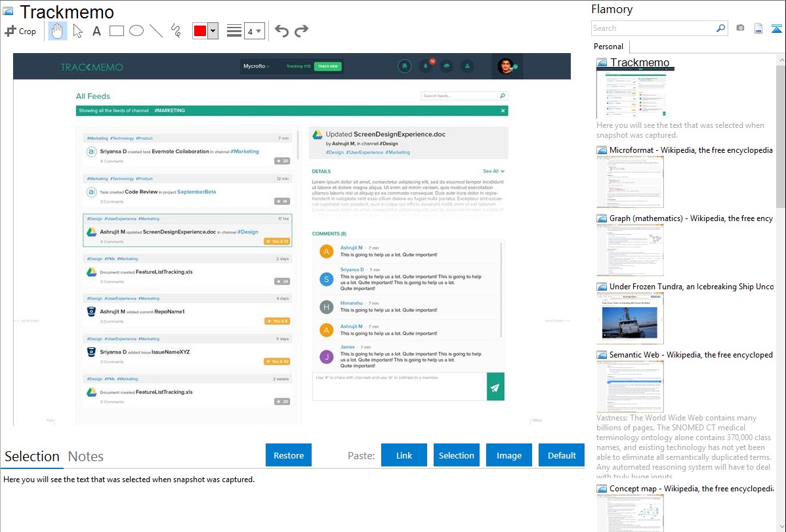The image size is (786, 532).
Task: Click the #Marketing channel link in first feed
Action: coord(245,152)
